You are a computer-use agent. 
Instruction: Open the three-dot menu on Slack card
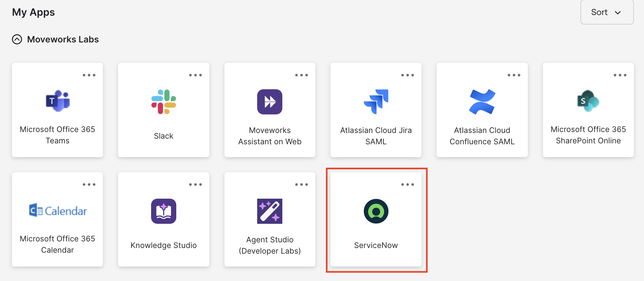click(x=195, y=75)
